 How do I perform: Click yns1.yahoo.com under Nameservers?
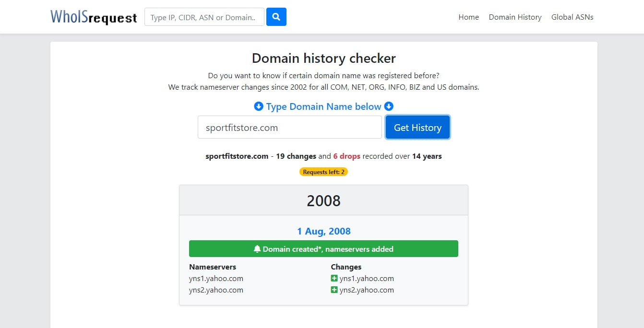(216, 278)
